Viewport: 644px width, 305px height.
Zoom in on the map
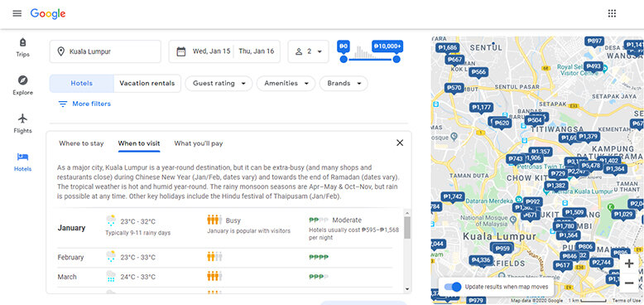pyautogui.click(x=629, y=264)
